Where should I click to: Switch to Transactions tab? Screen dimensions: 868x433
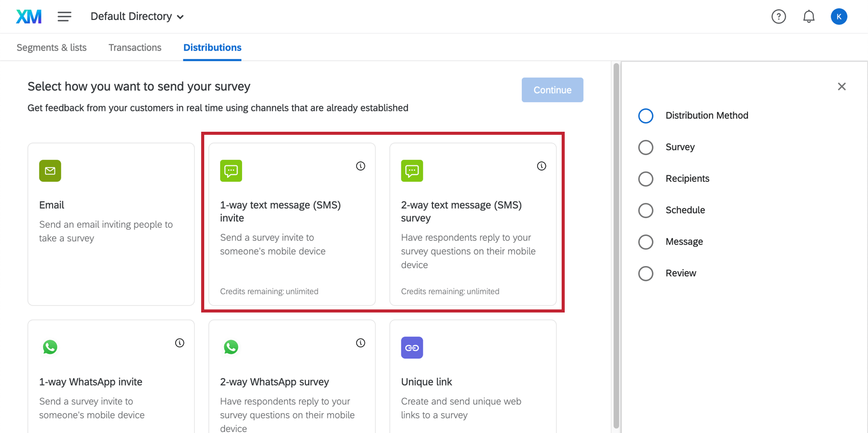point(135,47)
